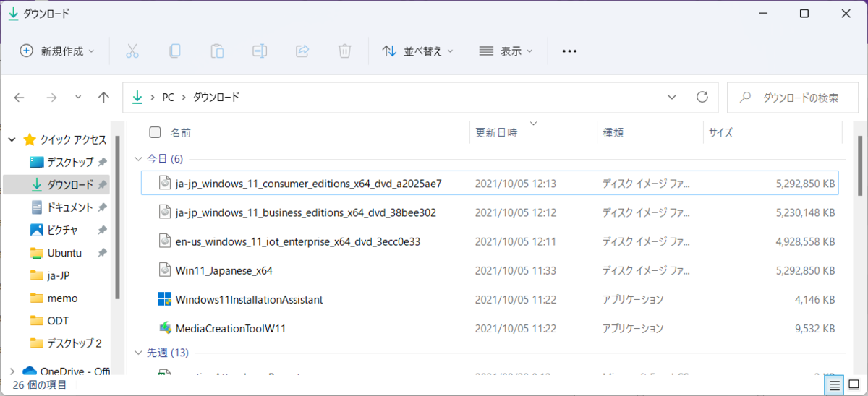Open the 並べ替え sort dropdown
This screenshot has width=868, height=396.
(x=417, y=51)
